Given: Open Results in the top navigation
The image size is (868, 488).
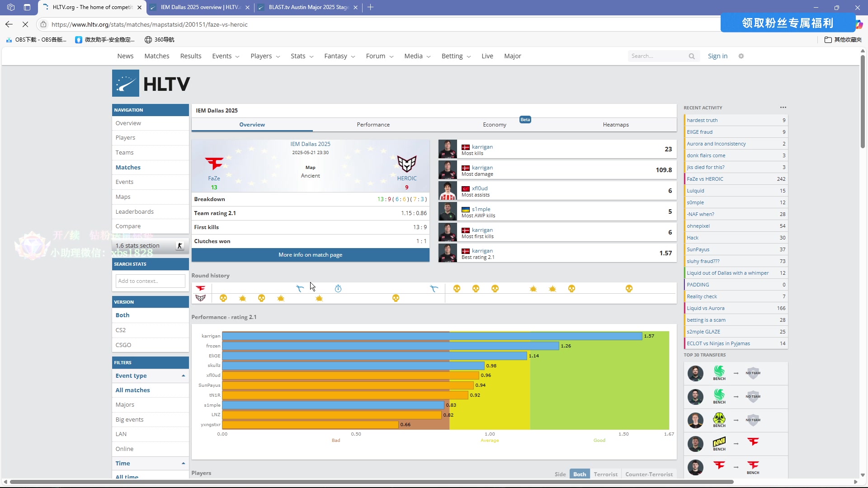Looking at the screenshot, I should pos(191,56).
